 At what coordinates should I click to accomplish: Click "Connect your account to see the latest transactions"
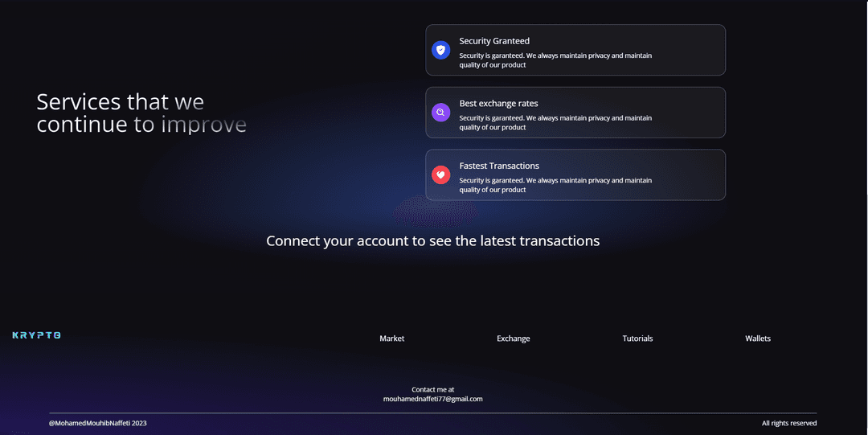coord(432,240)
